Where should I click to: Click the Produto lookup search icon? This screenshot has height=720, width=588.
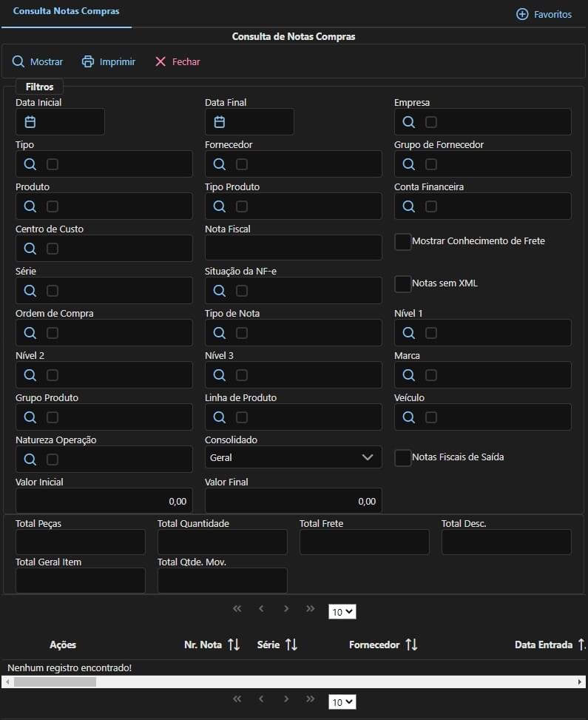30,206
